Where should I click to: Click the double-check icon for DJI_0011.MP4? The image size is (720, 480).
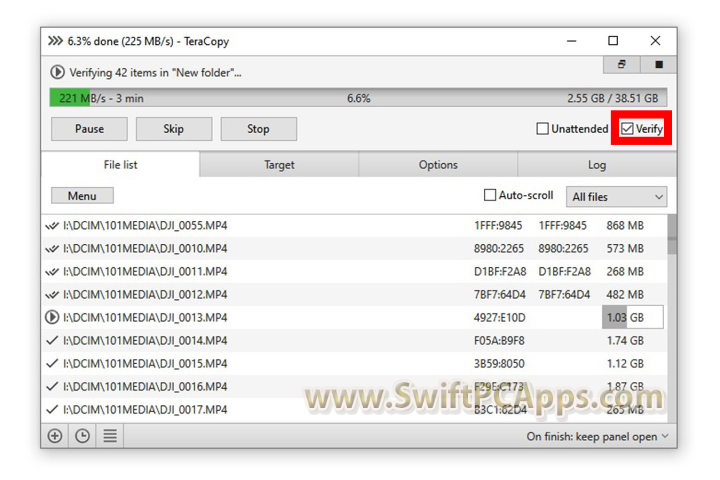[x=52, y=271]
